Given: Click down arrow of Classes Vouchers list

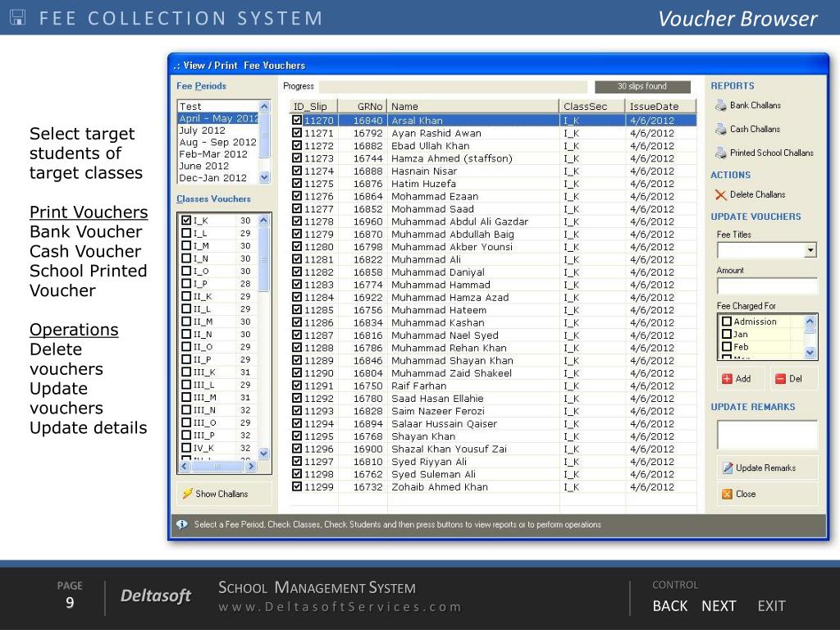Looking at the screenshot, I should pyautogui.click(x=263, y=453).
